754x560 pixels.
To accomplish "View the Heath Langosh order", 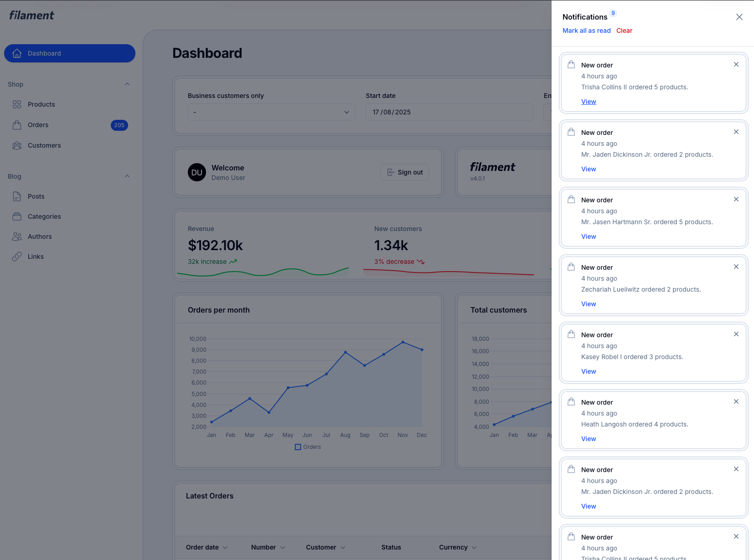I will click(589, 439).
